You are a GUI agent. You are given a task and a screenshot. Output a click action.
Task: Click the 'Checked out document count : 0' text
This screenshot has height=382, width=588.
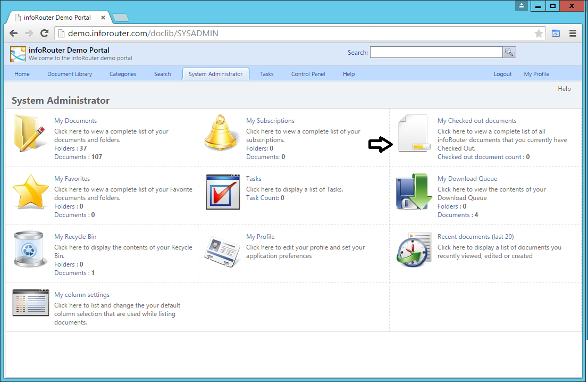[484, 157]
